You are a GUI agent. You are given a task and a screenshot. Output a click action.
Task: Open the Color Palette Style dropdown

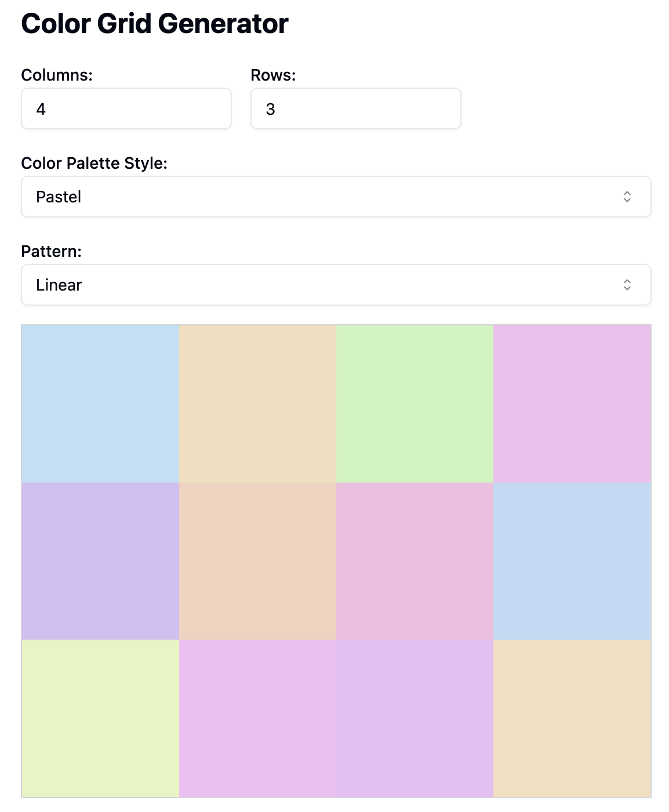tap(336, 197)
